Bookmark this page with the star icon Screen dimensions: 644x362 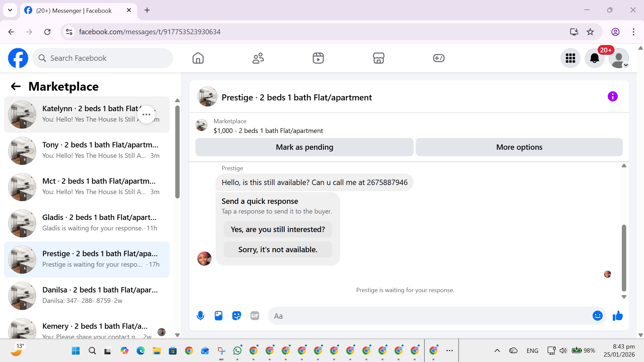(x=590, y=32)
